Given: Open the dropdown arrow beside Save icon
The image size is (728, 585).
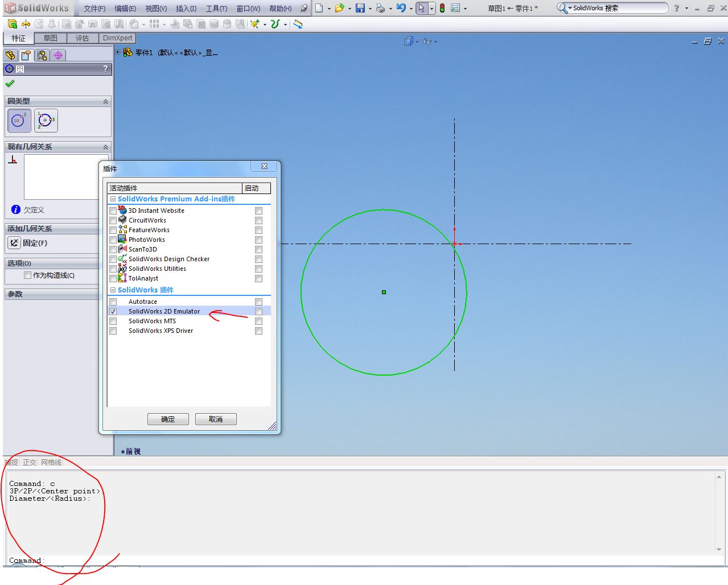Looking at the screenshot, I should coord(370,9).
